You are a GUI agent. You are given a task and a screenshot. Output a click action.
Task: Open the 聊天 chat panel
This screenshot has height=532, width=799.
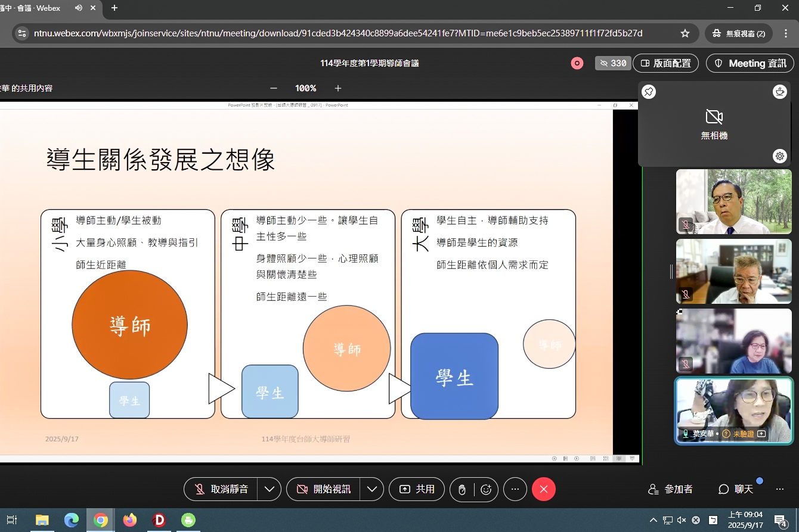point(736,489)
